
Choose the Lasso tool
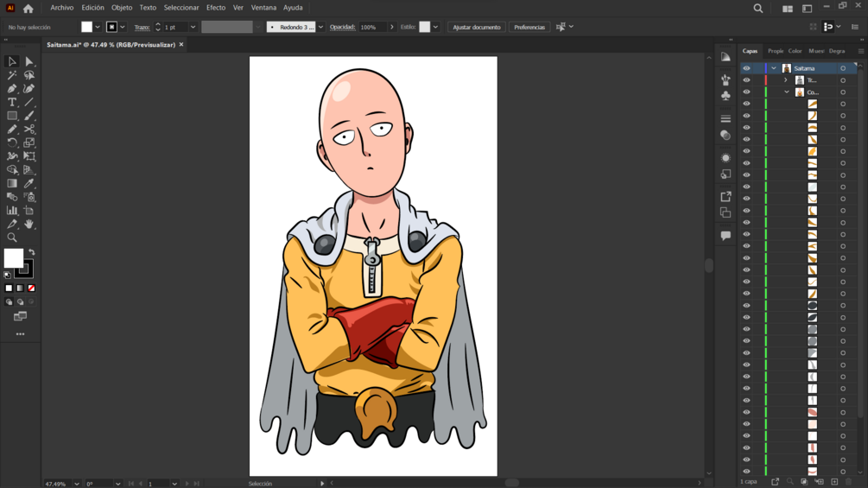pyautogui.click(x=29, y=75)
